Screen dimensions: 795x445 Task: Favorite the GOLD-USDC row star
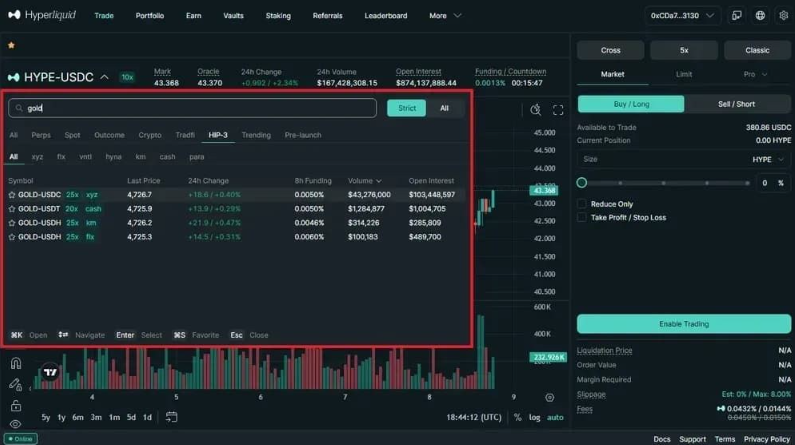coord(12,195)
